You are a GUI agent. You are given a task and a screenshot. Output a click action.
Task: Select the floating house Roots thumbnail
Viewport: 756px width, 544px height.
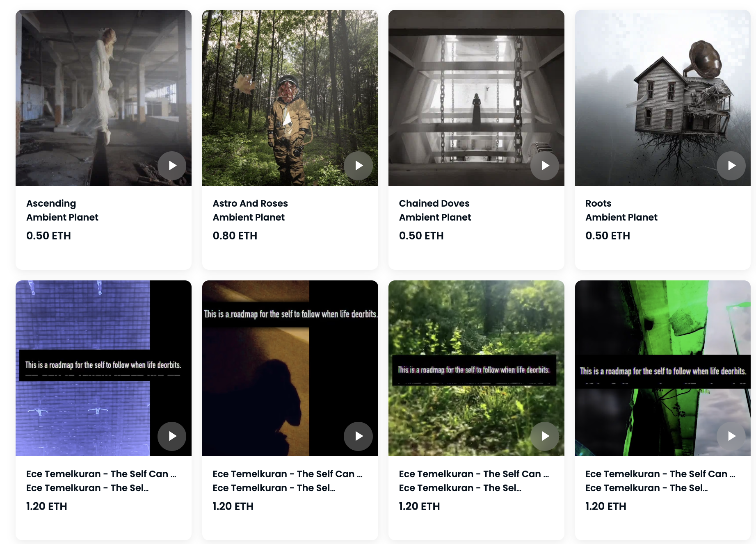tap(662, 98)
